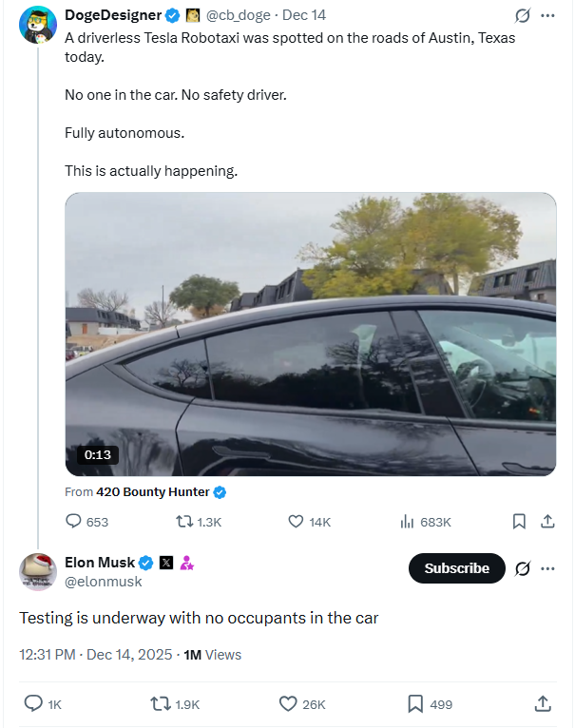Reply to Elon Musk's post

click(x=32, y=704)
